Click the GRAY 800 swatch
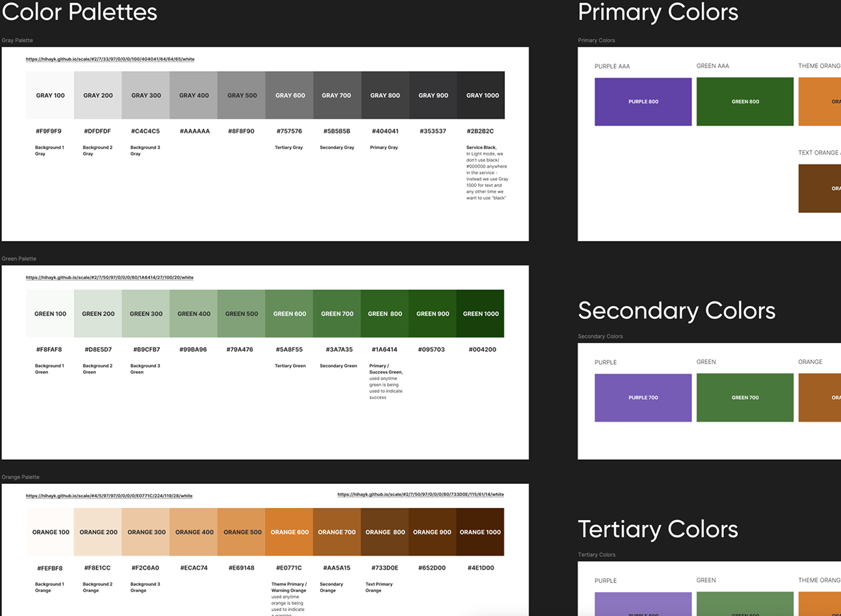 tap(385, 95)
